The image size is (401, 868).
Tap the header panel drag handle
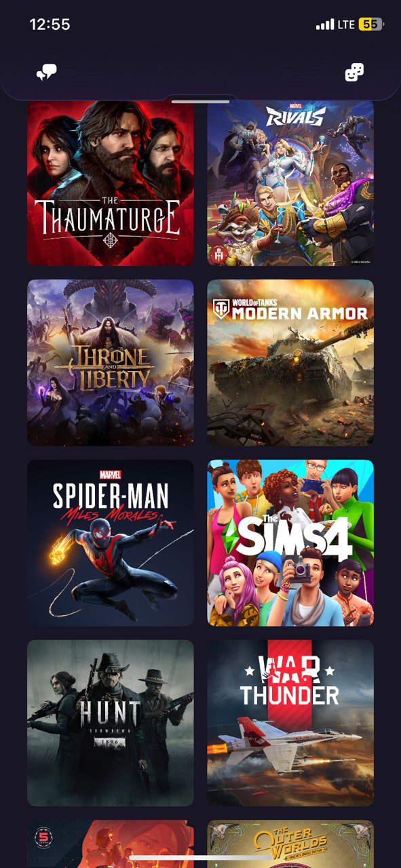(200, 101)
